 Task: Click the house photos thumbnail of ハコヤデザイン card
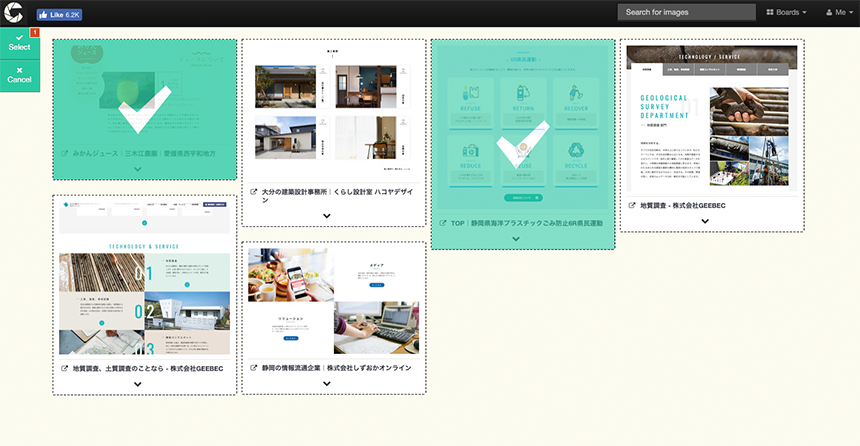(x=327, y=110)
